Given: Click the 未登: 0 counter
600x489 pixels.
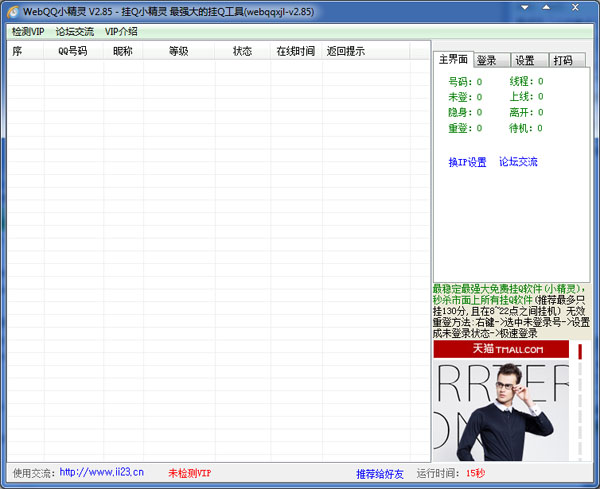Looking at the screenshot, I should pyautogui.click(x=465, y=97).
